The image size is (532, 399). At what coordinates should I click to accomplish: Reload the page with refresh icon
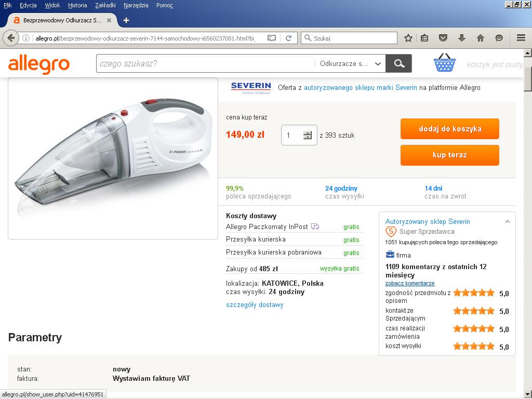(289, 38)
